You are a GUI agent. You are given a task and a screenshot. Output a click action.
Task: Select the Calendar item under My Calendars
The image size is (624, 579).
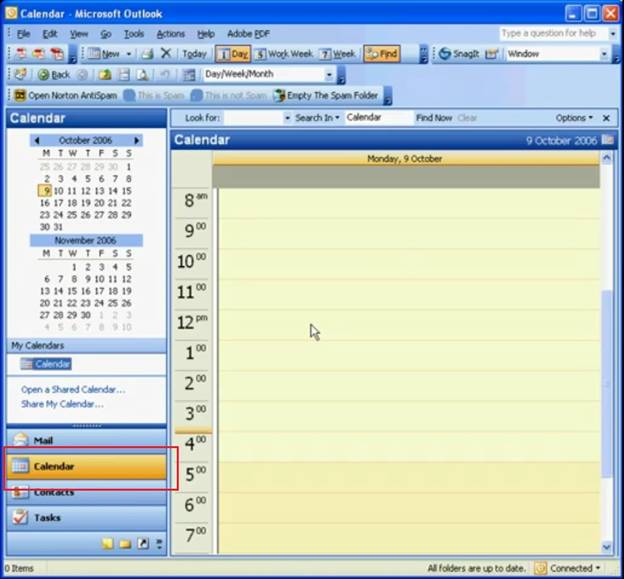(x=46, y=364)
